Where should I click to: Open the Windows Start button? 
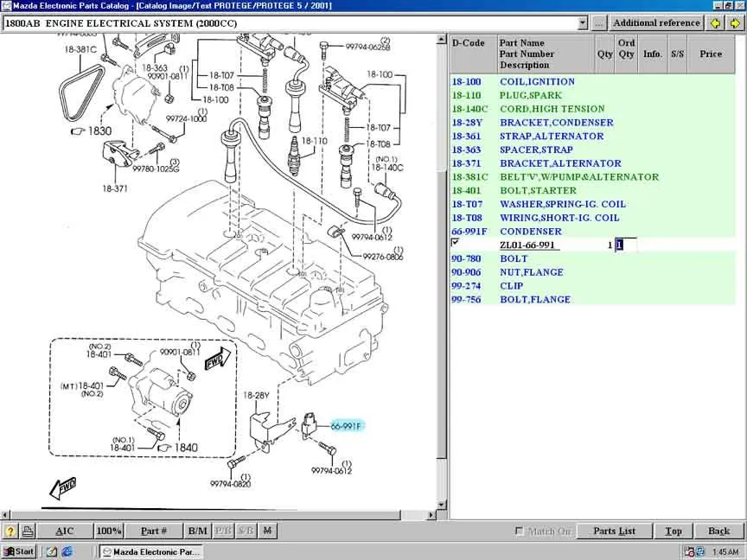[x=18, y=552]
